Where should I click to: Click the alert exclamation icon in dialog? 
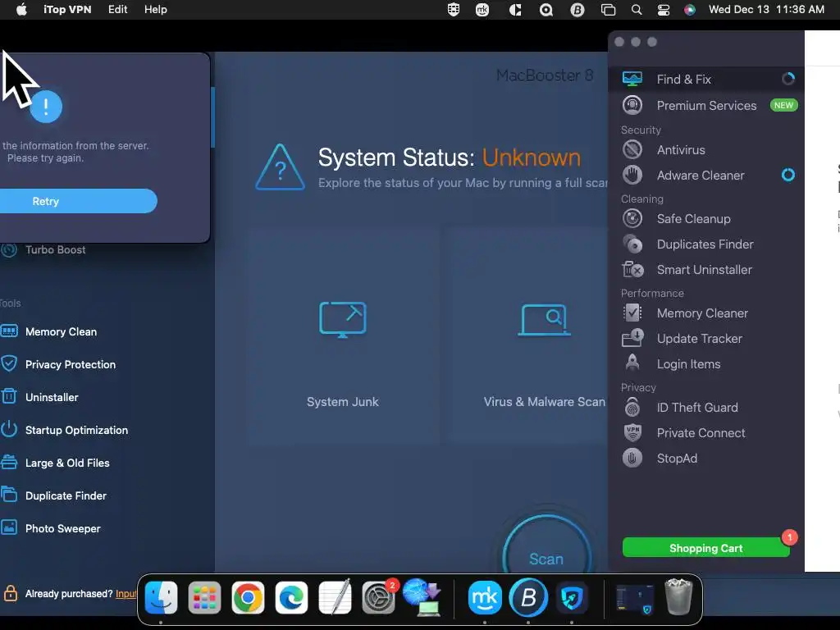[x=46, y=107]
